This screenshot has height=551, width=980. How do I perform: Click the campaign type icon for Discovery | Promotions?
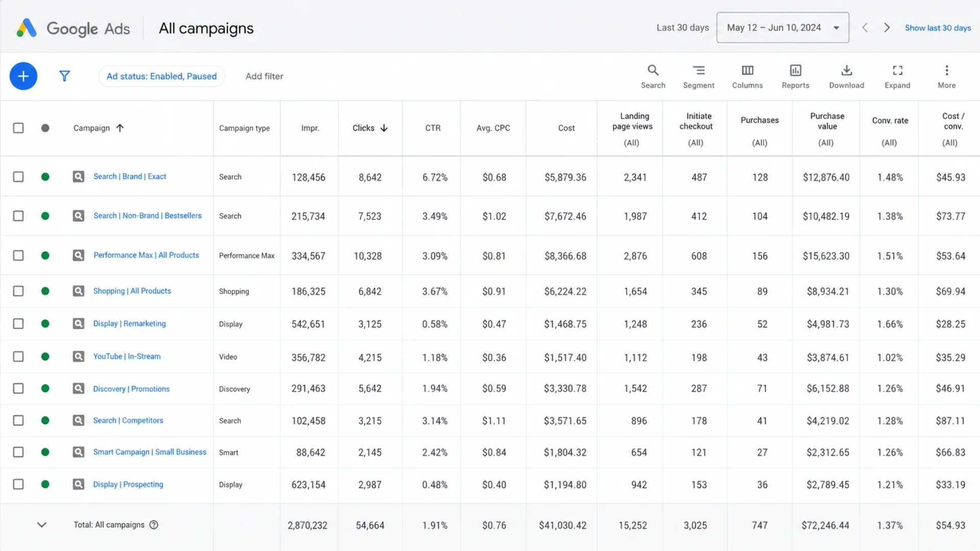[78, 389]
